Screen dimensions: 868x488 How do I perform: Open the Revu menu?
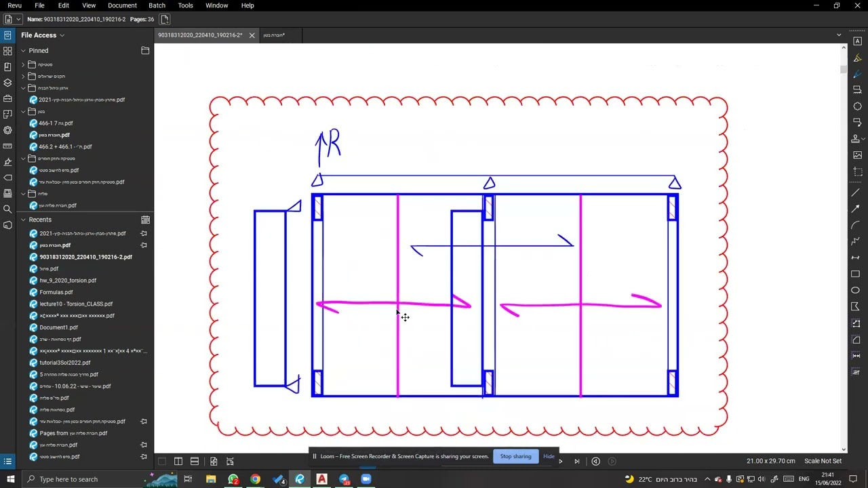pos(14,5)
